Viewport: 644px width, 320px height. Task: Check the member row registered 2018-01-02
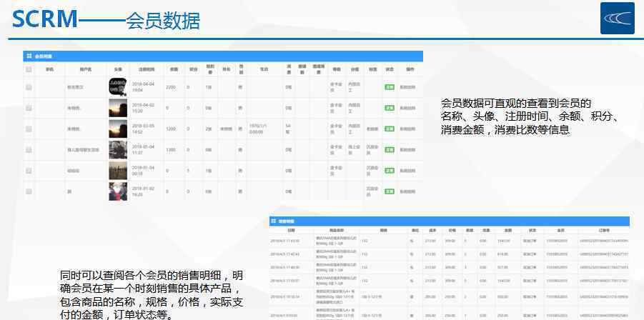pos(29,191)
